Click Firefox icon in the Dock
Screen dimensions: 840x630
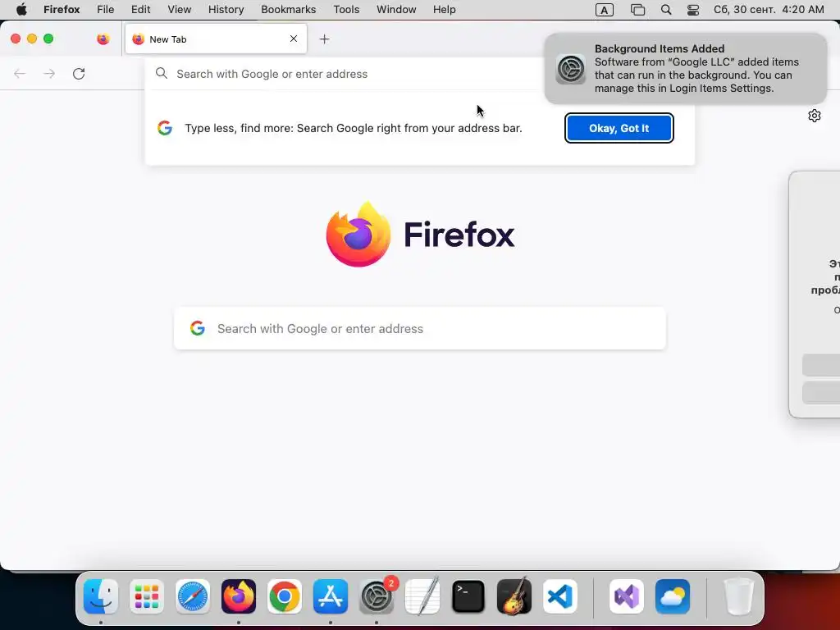239,596
